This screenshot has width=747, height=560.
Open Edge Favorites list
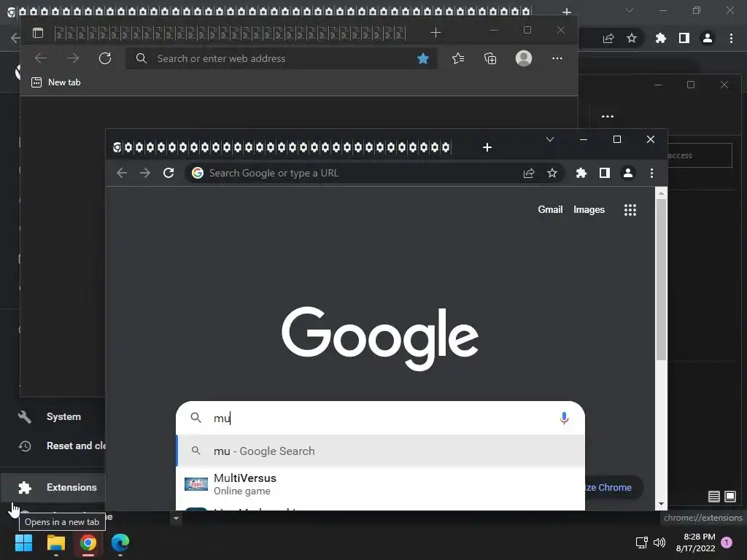pos(458,58)
